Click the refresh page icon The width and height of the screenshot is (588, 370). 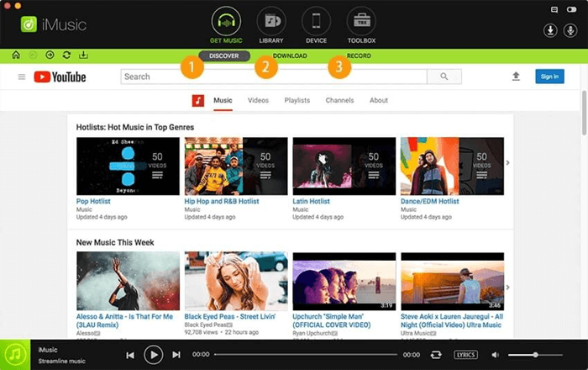(x=66, y=55)
